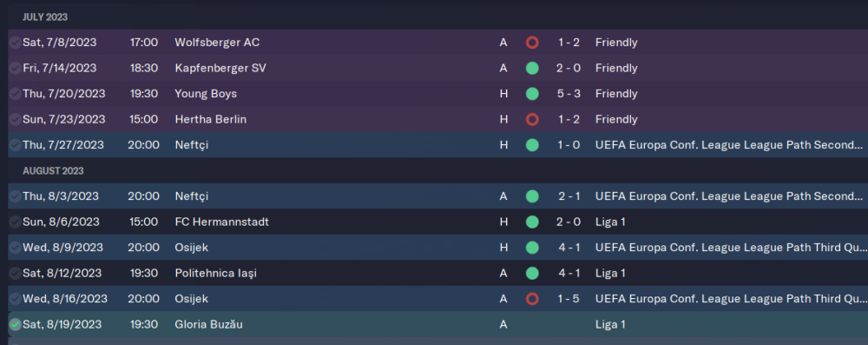Viewport: 868px width, 345px height.
Task: Open the 1 - 5 result against Osijek
Action: [x=569, y=299]
